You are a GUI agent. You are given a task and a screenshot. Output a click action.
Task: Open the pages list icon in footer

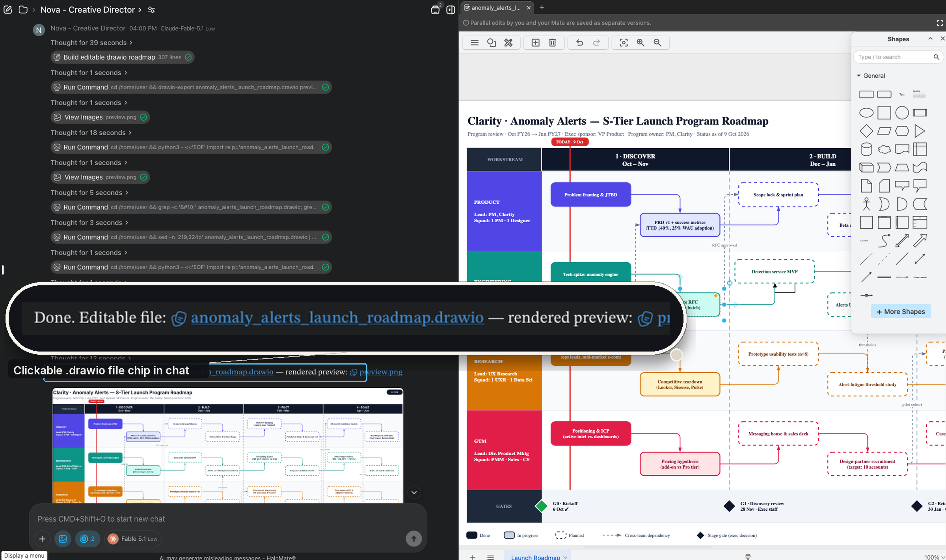click(x=490, y=557)
